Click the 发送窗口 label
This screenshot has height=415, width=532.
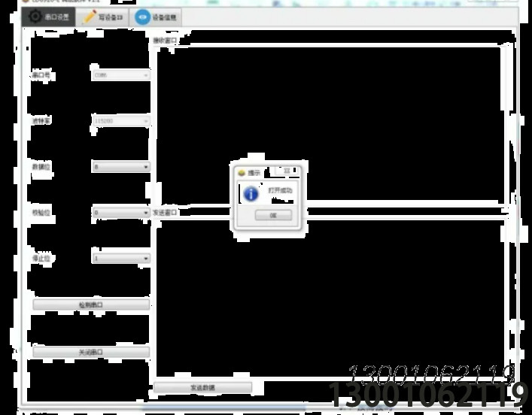point(165,213)
